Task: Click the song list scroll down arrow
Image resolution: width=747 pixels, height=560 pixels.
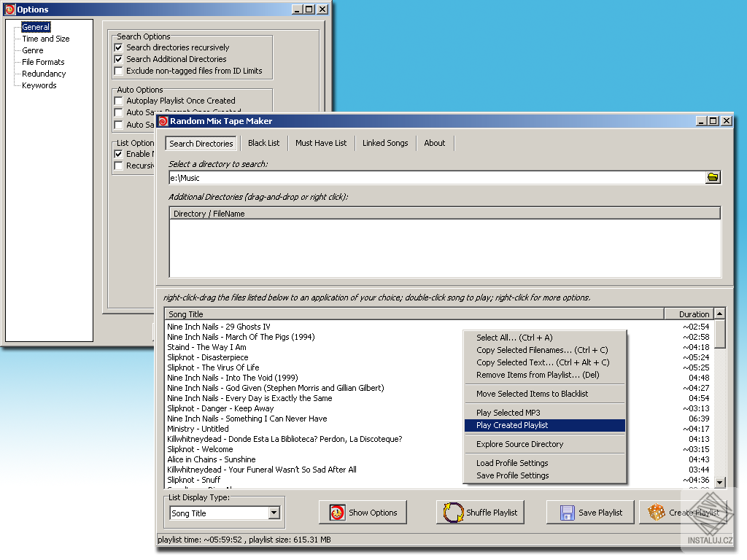Action: (x=720, y=482)
